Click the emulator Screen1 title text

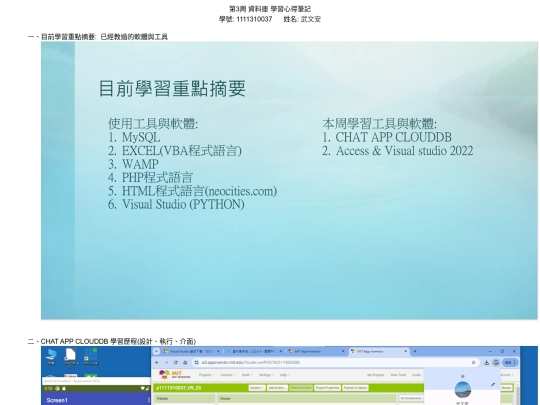pyautogui.click(x=56, y=400)
